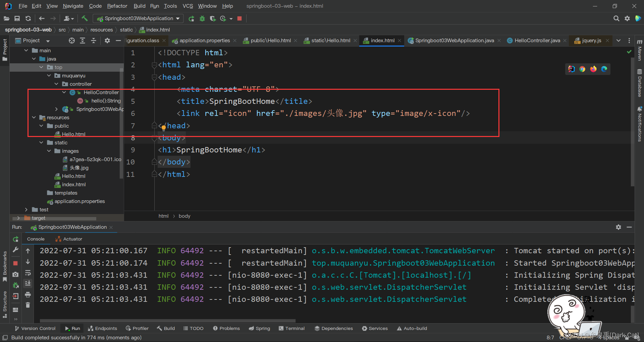Viewport: 644px width, 342px height.
Task: Open index.html preview in Firefox
Action: 593,69
